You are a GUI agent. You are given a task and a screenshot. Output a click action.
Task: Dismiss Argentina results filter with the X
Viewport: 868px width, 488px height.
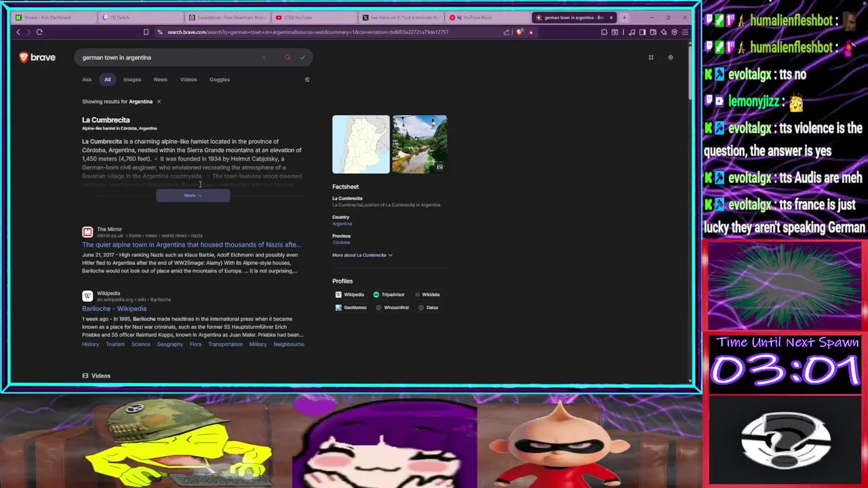pyautogui.click(x=159, y=102)
